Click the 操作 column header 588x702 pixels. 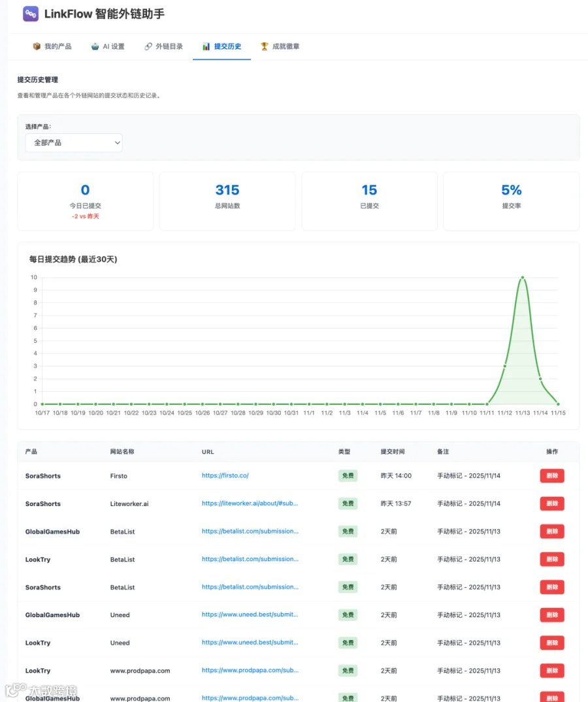(x=552, y=452)
